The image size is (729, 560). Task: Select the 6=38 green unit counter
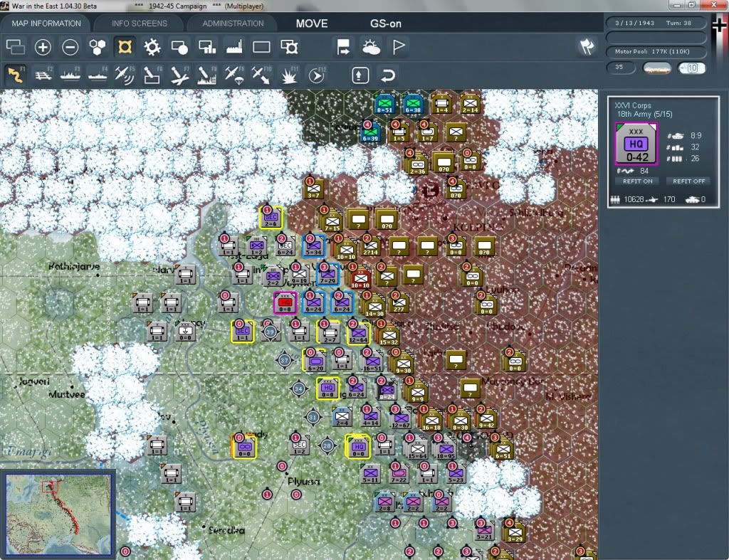tap(413, 105)
